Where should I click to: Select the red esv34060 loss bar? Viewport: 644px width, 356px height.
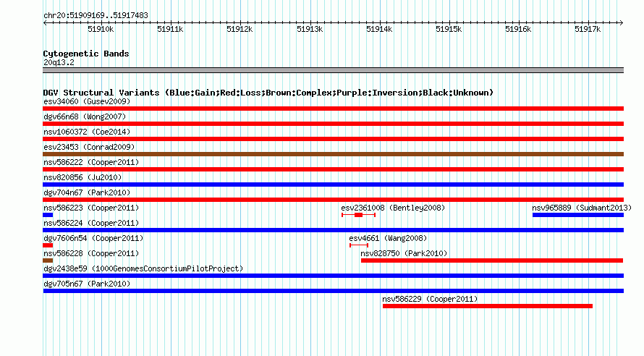click(333, 109)
